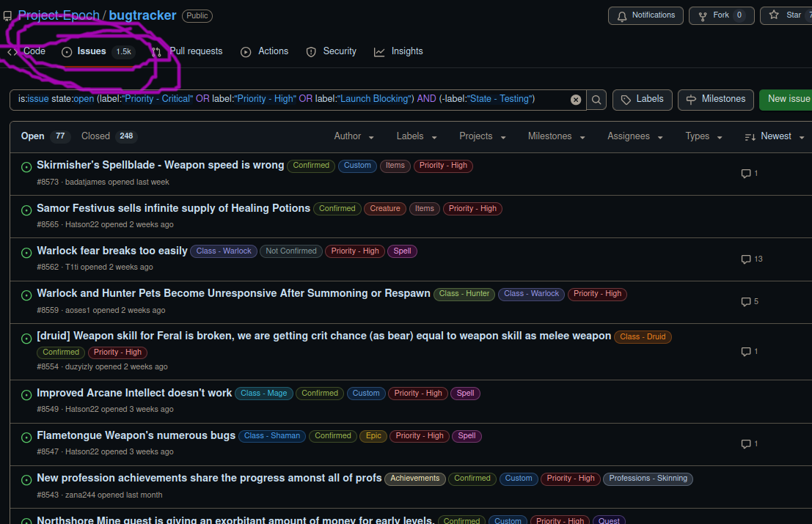Open the Labels page button

[x=642, y=100]
